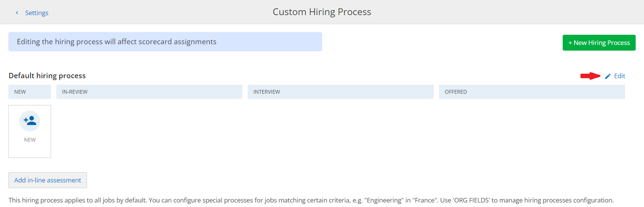Select the INTERVIEW stage header
Viewport: 644px width, 207px height.
point(341,92)
